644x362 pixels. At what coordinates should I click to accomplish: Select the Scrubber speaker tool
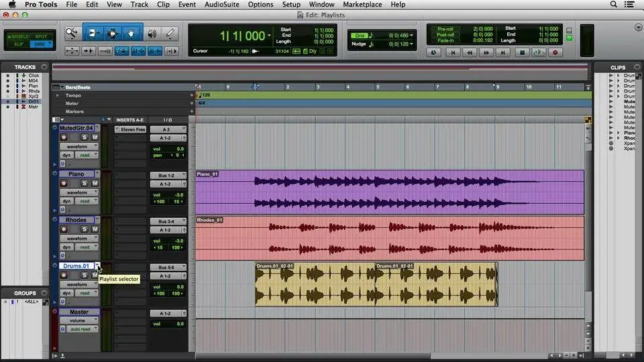[152, 34]
